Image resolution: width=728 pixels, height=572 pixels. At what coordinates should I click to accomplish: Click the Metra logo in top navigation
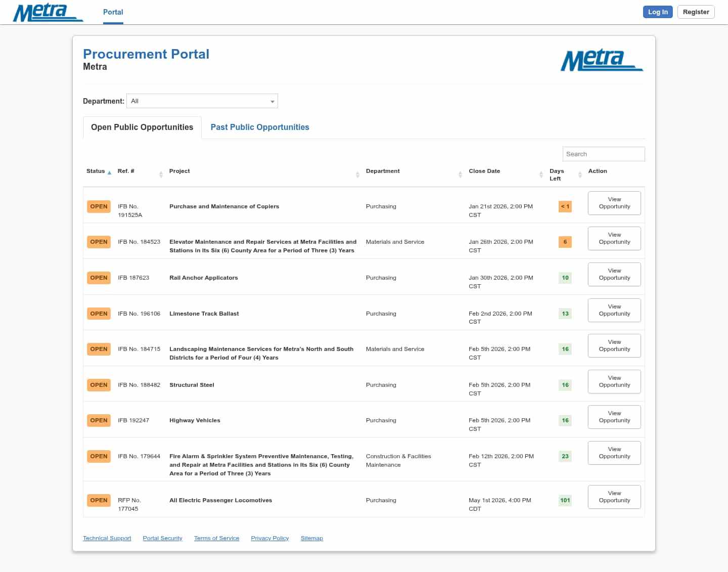[48, 13]
